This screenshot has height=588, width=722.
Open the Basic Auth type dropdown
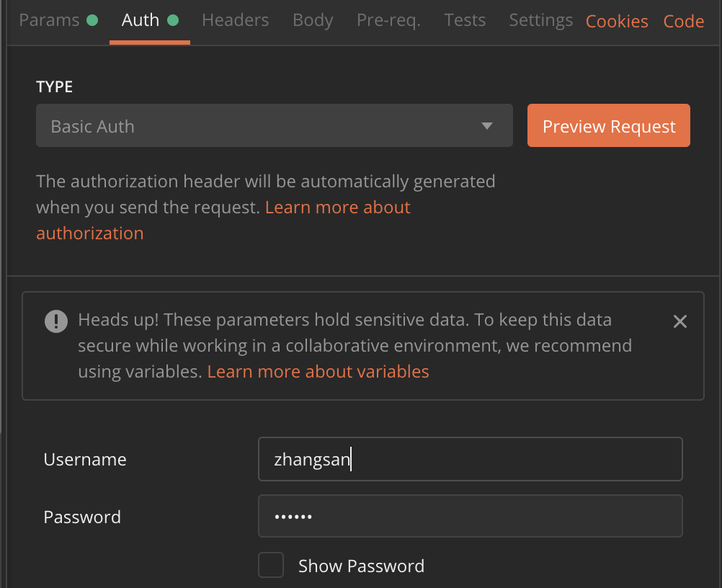(275, 125)
